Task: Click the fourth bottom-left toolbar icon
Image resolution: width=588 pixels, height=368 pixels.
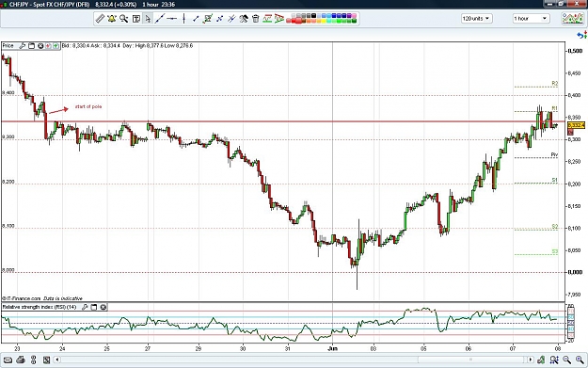Action: [46, 360]
